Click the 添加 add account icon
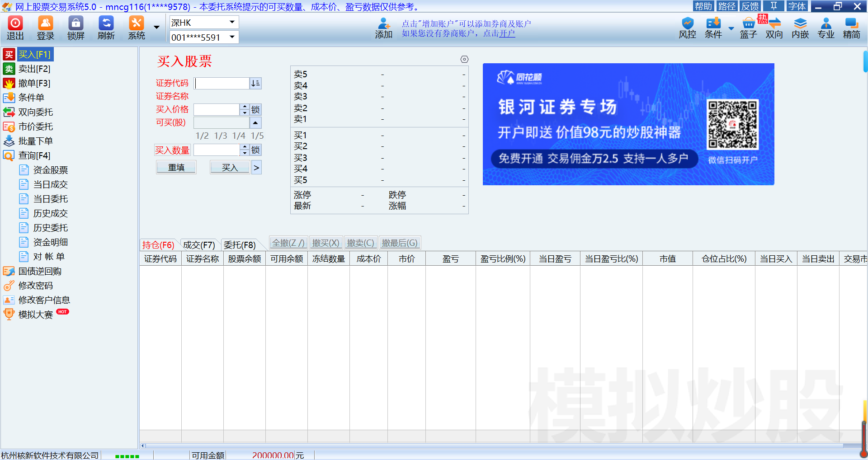Image resolution: width=868 pixels, height=460 pixels. (383, 23)
